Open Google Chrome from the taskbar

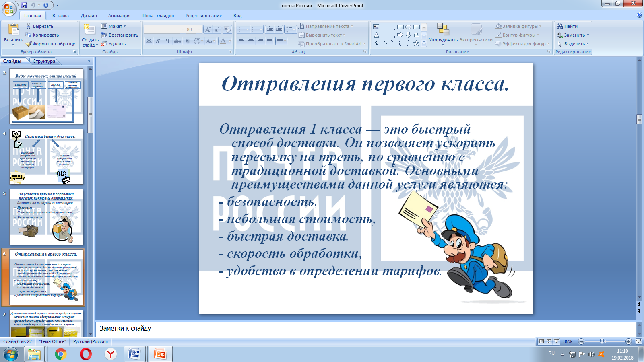coord(61,354)
